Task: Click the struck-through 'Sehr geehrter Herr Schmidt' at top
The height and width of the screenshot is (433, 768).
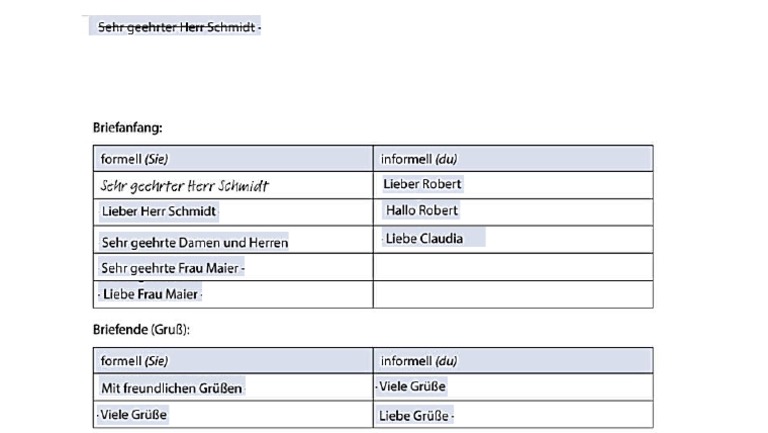Action: (x=177, y=27)
